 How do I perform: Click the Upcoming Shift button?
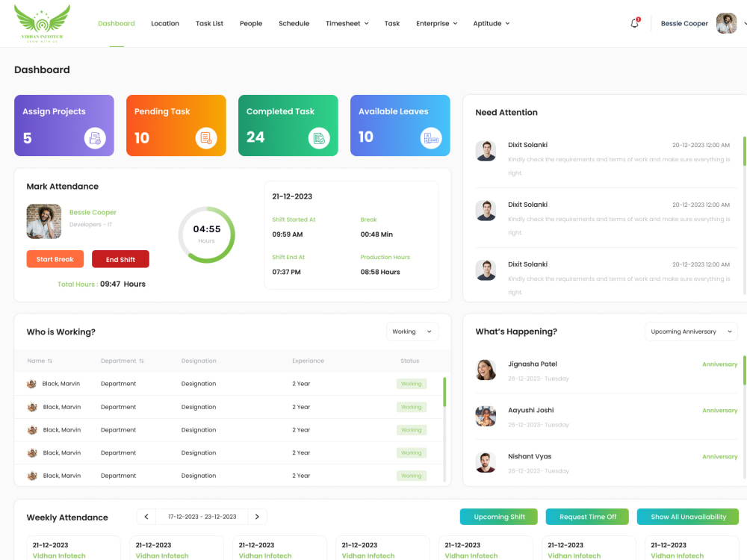(499, 517)
